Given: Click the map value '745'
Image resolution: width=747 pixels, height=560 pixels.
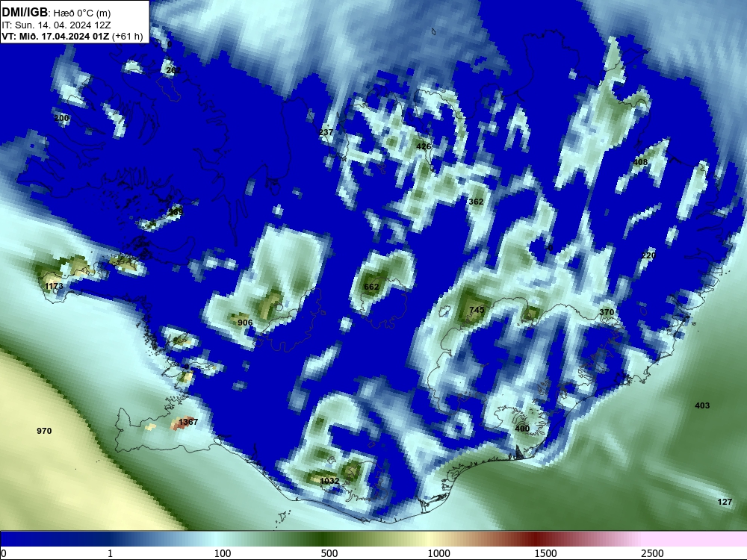Looking at the screenshot, I should point(477,310).
